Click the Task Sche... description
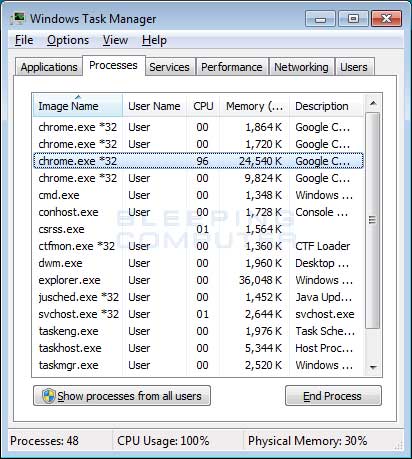The height and width of the screenshot is (459, 412). coord(325,331)
